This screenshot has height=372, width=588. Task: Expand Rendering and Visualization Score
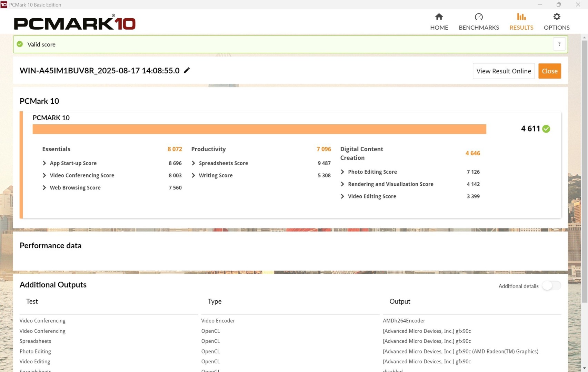coord(342,184)
